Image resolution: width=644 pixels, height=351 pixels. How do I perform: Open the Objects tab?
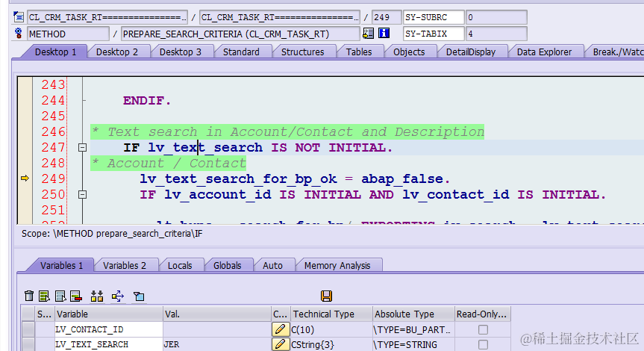(409, 52)
